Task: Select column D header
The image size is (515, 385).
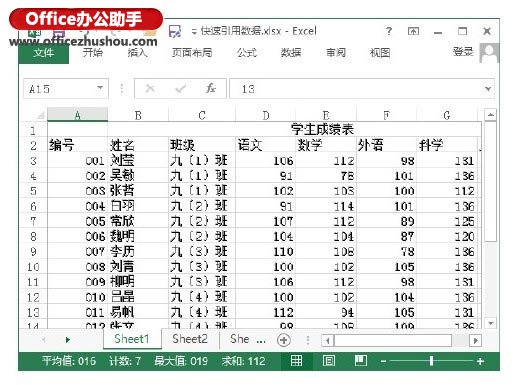Action: (266, 115)
